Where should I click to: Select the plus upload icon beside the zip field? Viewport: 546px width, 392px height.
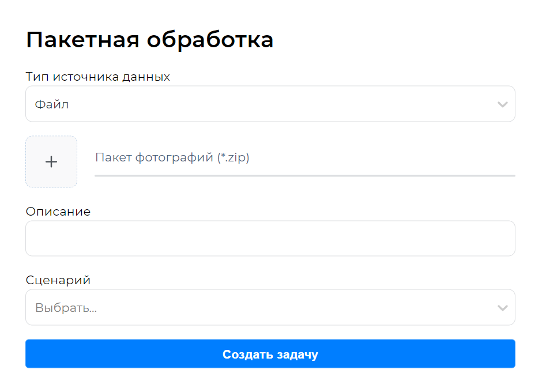51,161
